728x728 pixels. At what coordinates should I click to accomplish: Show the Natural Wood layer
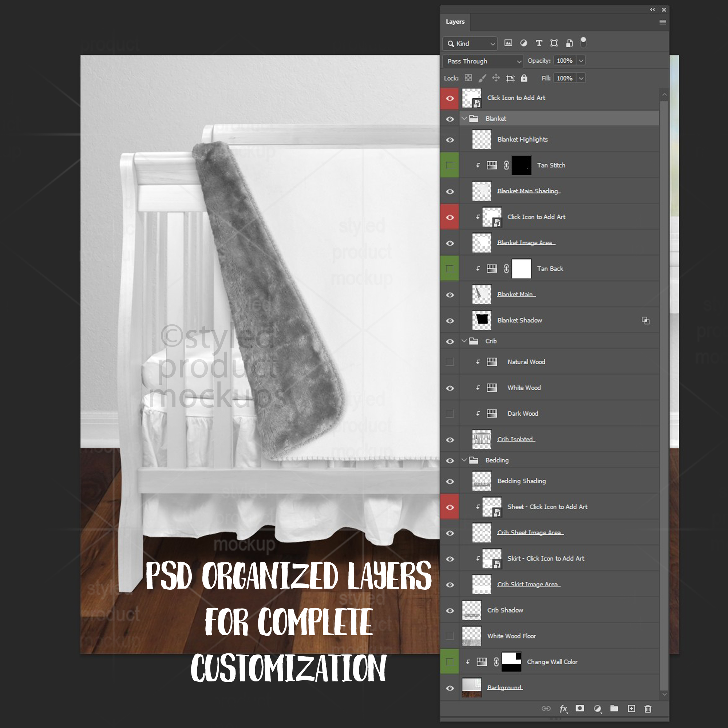(x=450, y=362)
